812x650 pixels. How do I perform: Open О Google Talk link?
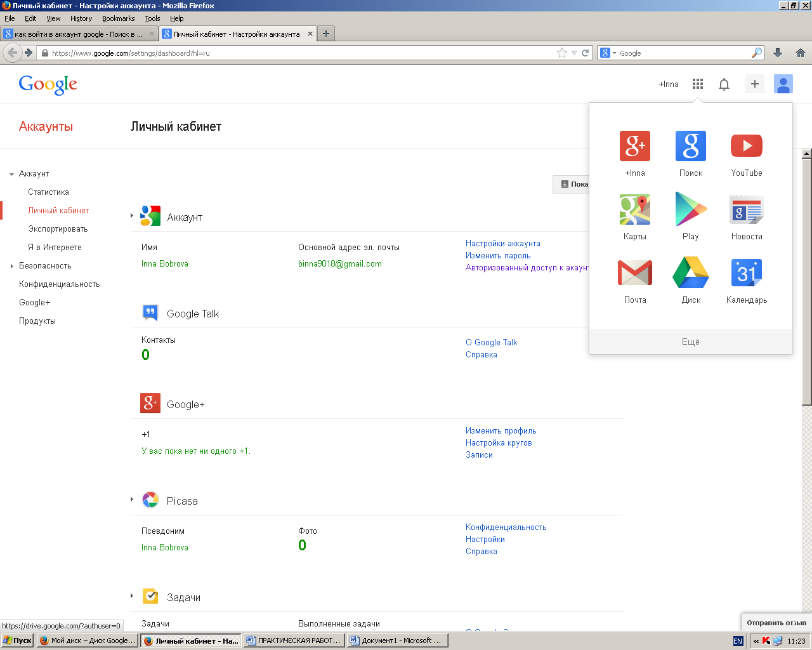pyautogui.click(x=492, y=343)
